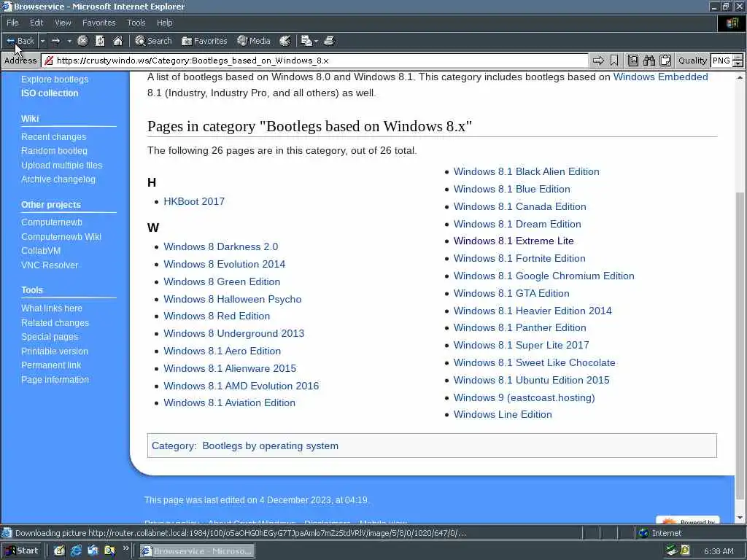Click the page icon in the address bar
This screenshot has height=560, width=747.
[48, 61]
